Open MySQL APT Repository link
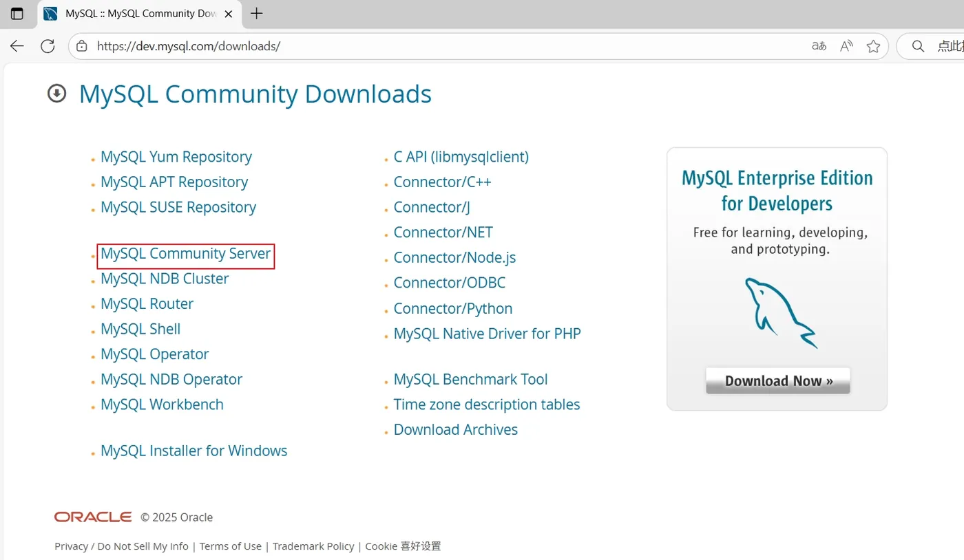 [174, 182]
